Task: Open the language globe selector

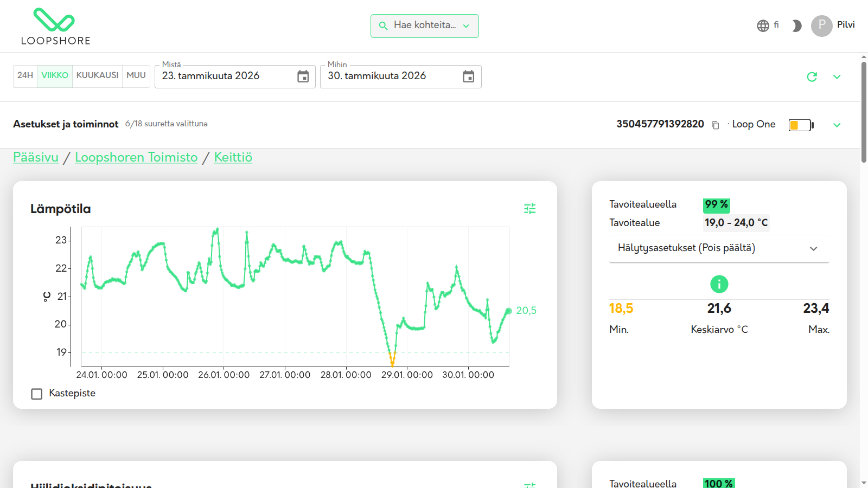Action: (763, 25)
